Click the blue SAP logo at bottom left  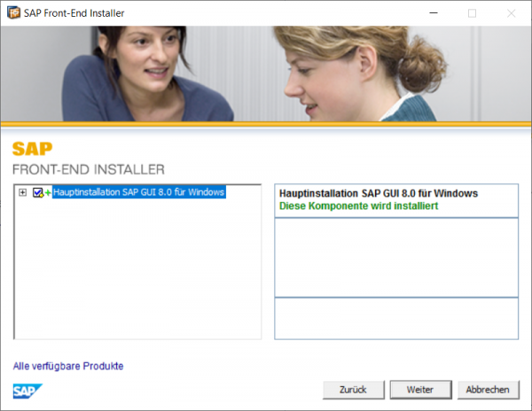pyautogui.click(x=27, y=391)
